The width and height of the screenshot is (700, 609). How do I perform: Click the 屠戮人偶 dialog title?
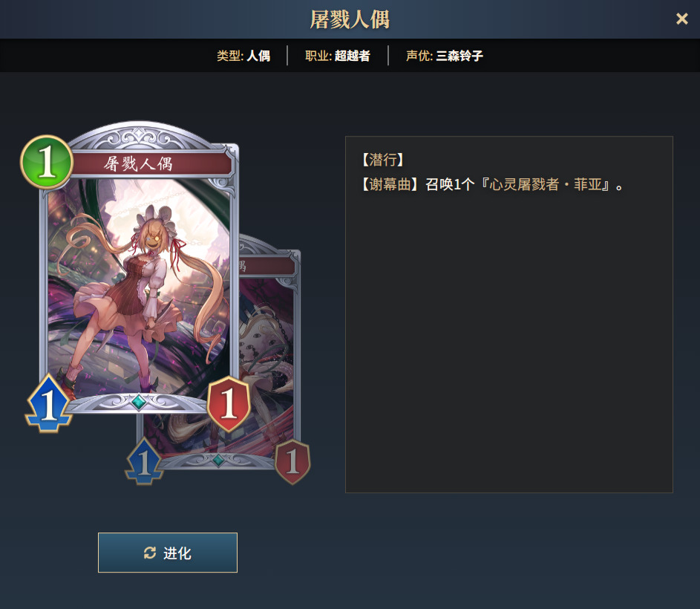pyautogui.click(x=350, y=19)
